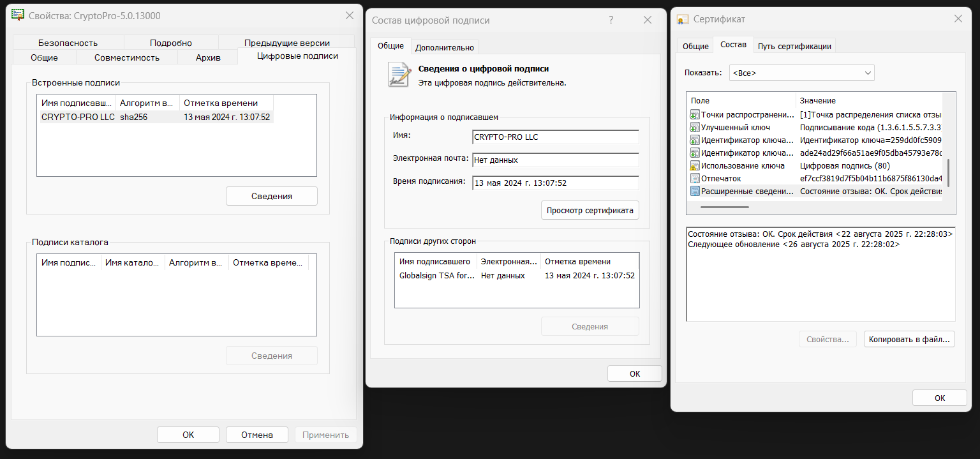Screen dimensions: 980x459
Task: Open the Подробно tab
Action: [x=171, y=43]
